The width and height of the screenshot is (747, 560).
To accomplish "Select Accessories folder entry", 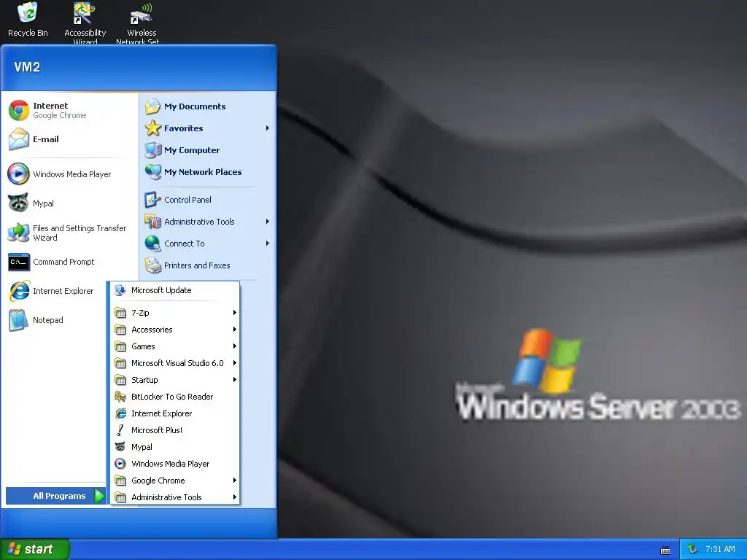I will tap(175, 330).
